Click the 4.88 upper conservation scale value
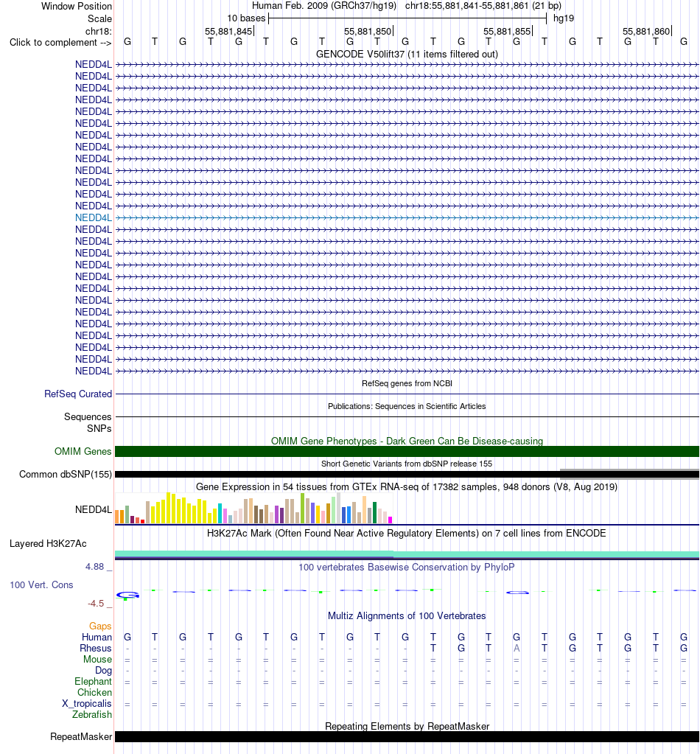The width and height of the screenshot is (700, 754). 95,567
